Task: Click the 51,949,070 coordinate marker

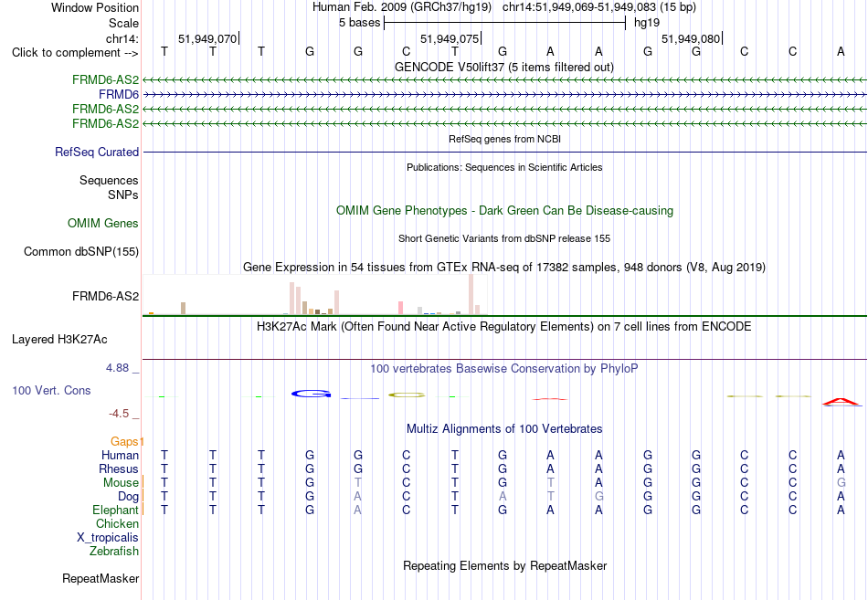Action: point(207,38)
